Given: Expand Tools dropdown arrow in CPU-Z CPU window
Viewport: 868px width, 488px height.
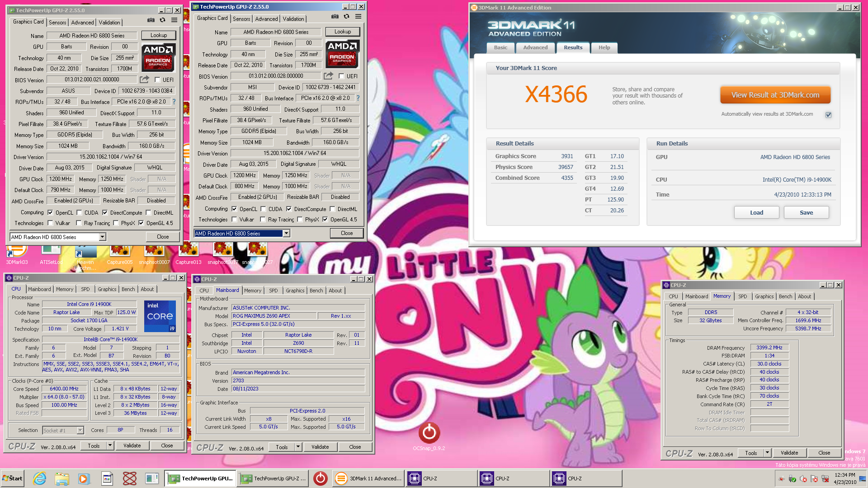Looking at the screenshot, I should [110, 446].
